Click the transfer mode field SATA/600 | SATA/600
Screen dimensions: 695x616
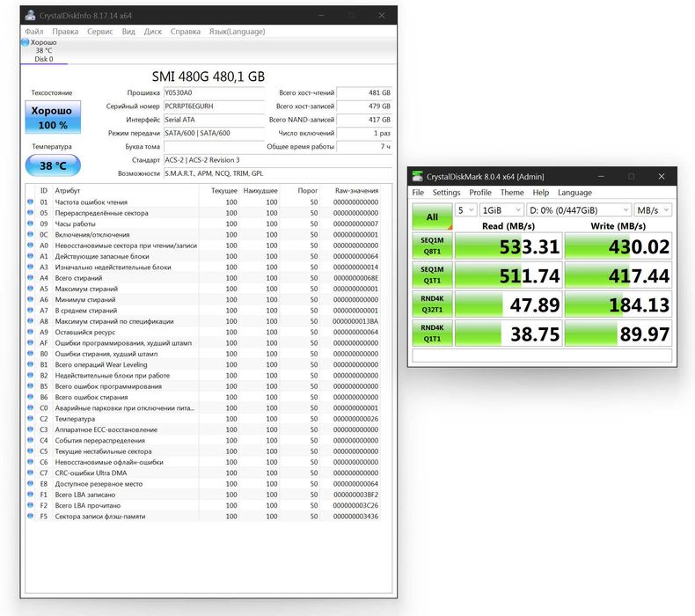[x=214, y=133]
